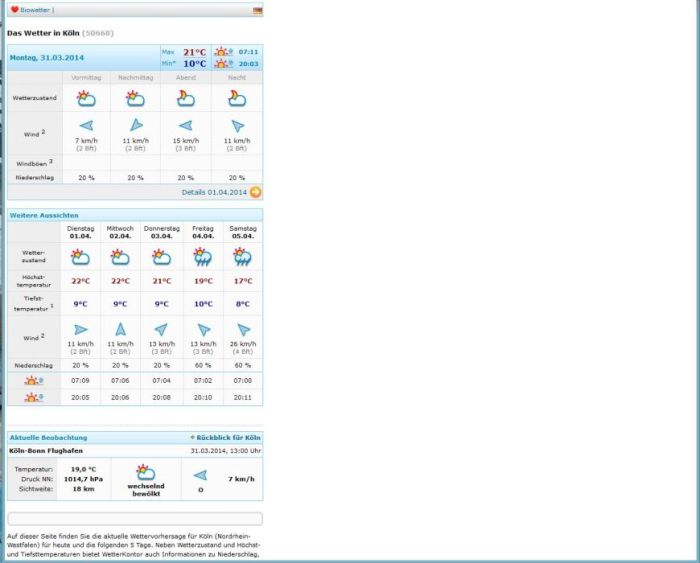Viewport: 700px width, 563px height.
Task: Click the sunrise icon beside 07:11
Action: tap(223, 52)
